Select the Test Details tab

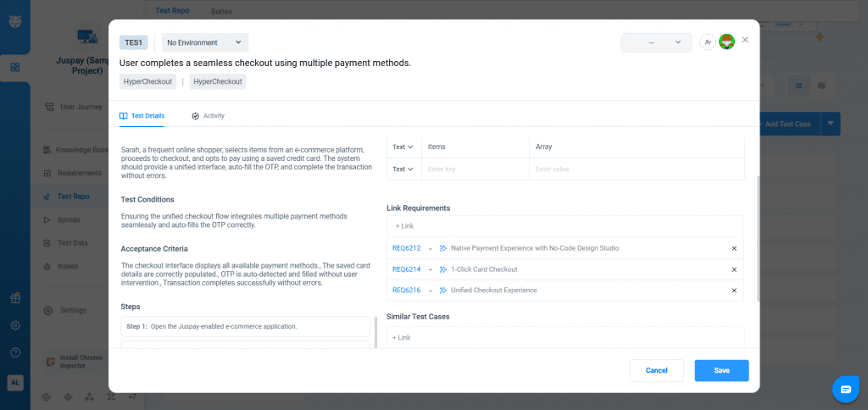[142, 115]
